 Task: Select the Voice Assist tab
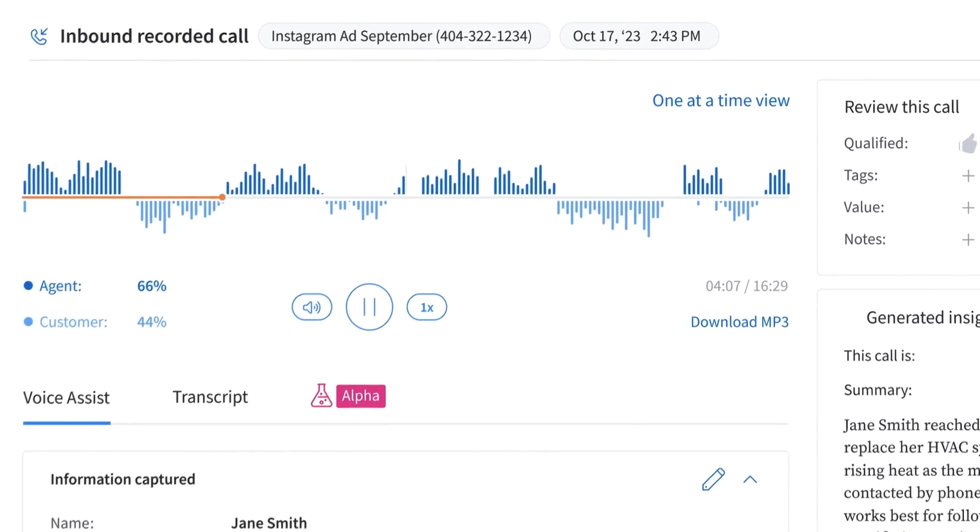[66, 398]
